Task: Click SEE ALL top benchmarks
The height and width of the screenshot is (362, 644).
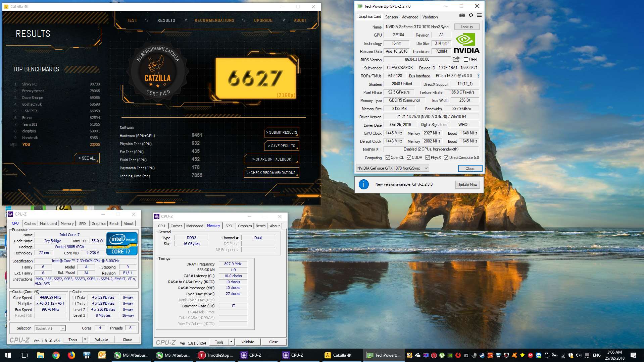Action: pos(87,158)
